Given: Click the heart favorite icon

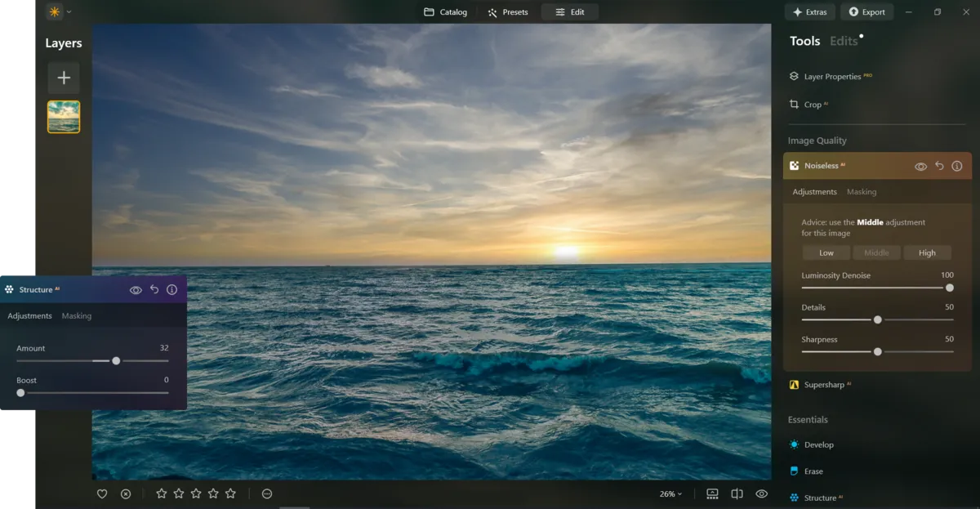Looking at the screenshot, I should click(x=102, y=493).
